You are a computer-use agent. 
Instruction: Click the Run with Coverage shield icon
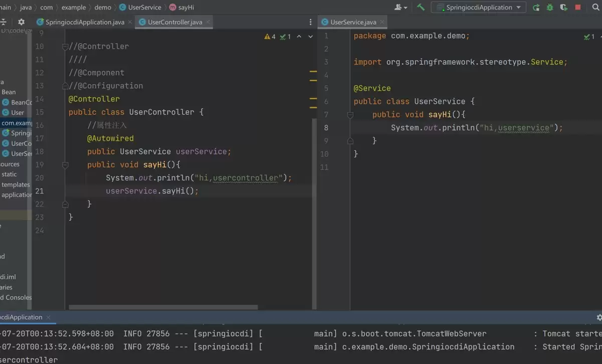(564, 8)
